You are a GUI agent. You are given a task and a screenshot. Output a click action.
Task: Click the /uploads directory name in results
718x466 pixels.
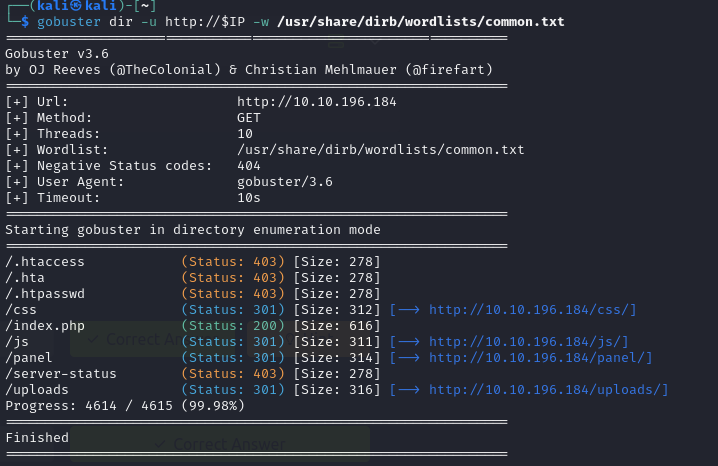tap(36, 390)
